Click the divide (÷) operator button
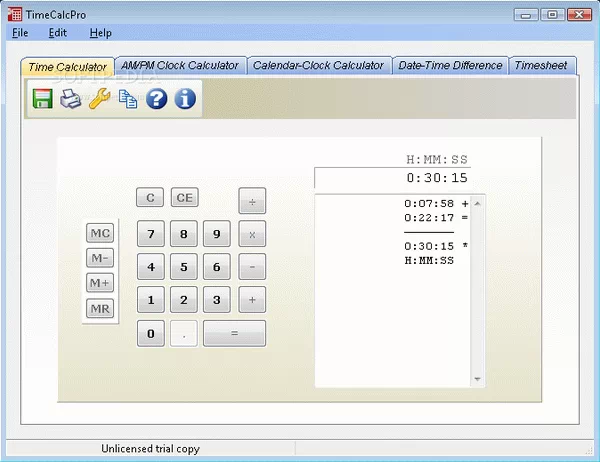 pos(252,201)
